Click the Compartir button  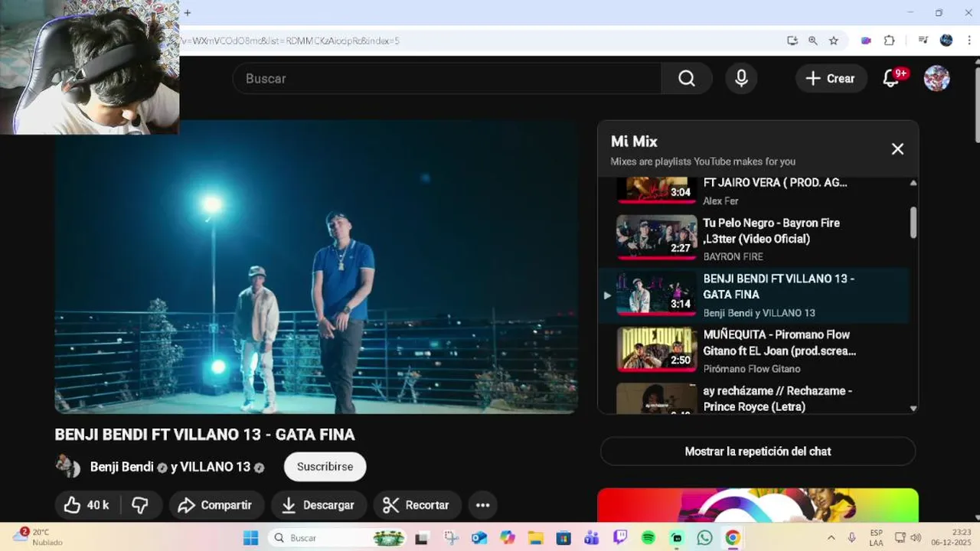[x=215, y=505]
